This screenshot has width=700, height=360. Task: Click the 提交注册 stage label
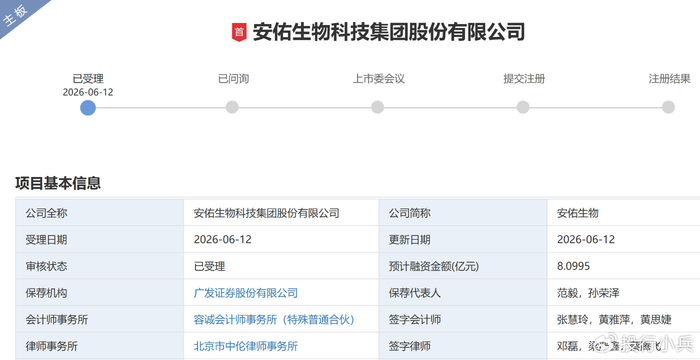[x=524, y=79]
